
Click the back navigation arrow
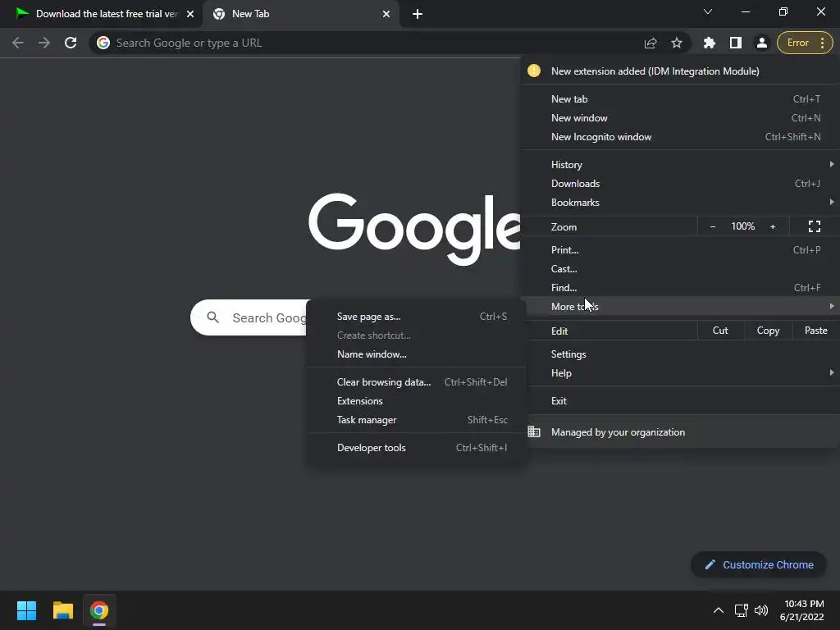tap(18, 43)
